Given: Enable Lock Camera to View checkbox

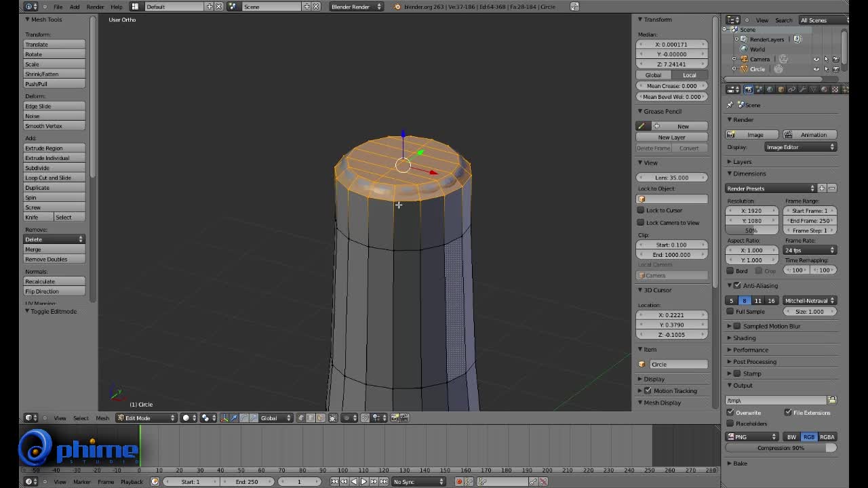Looking at the screenshot, I should tap(641, 222).
